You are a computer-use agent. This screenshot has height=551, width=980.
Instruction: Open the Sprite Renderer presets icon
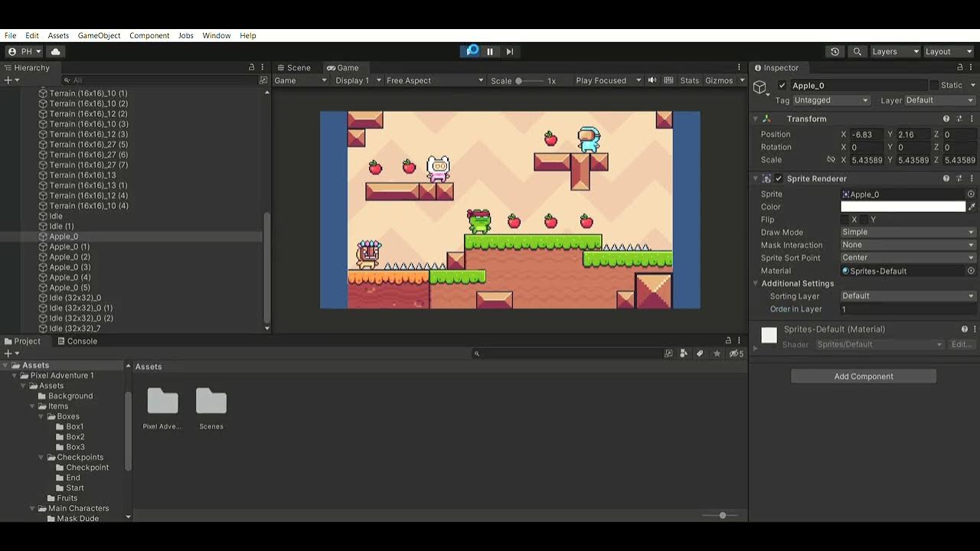959,178
